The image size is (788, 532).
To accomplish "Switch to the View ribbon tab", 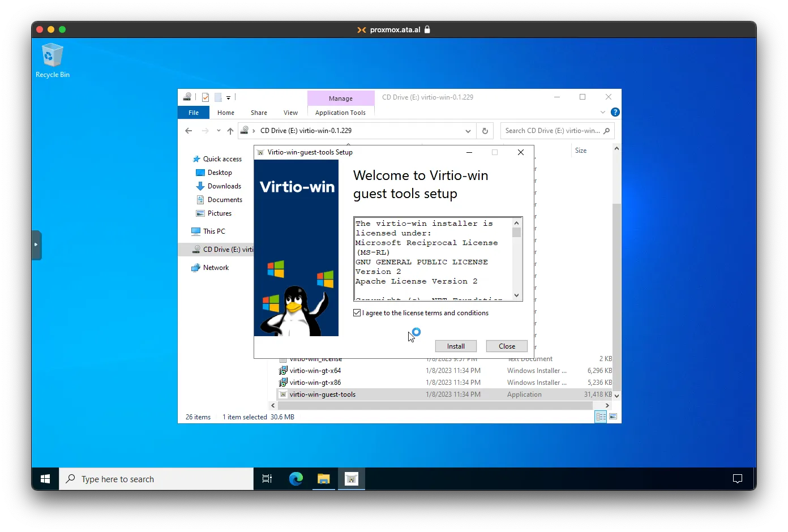I will pos(290,113).
